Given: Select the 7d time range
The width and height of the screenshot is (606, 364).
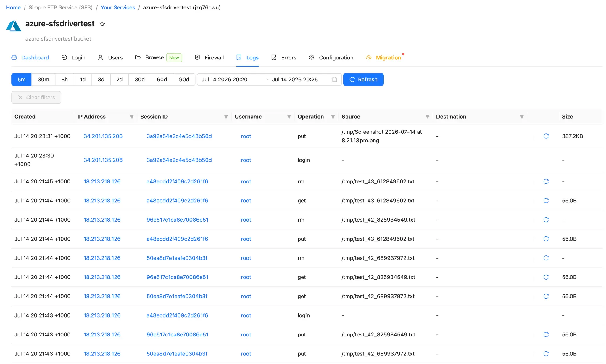Looking at the screenshot, I should pos(119,80).
